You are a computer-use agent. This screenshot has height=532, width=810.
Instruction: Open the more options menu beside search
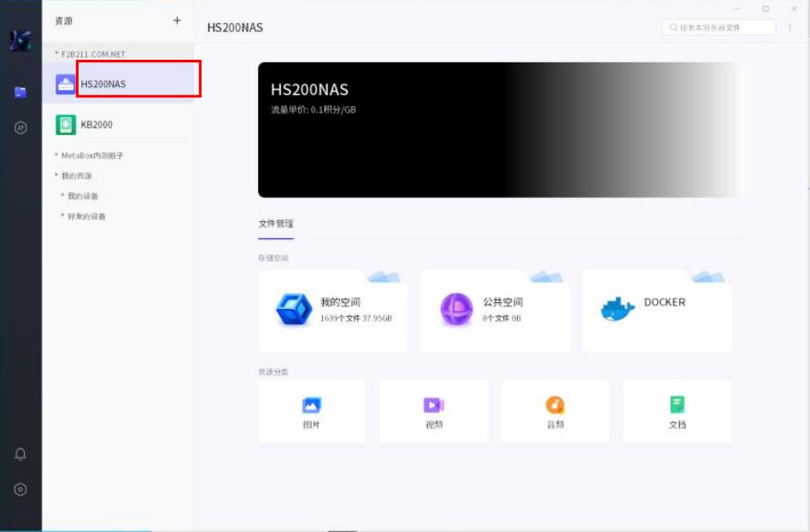[789, 27]
